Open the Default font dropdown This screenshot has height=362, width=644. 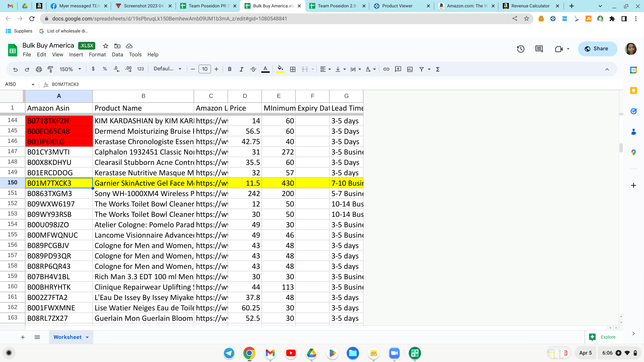pyautogui.click(x=167, y=69)
